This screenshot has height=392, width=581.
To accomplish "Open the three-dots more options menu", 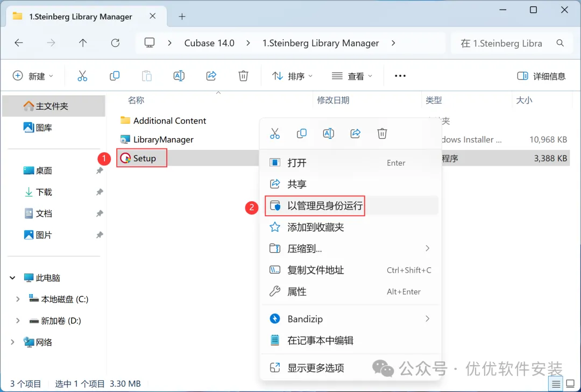I will click(x=400, y=76).
